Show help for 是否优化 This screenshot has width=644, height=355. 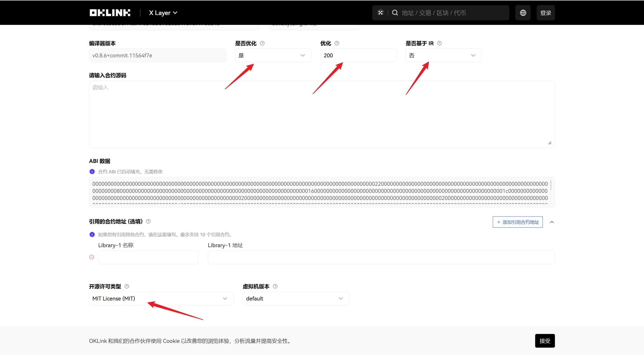[262, 43]
